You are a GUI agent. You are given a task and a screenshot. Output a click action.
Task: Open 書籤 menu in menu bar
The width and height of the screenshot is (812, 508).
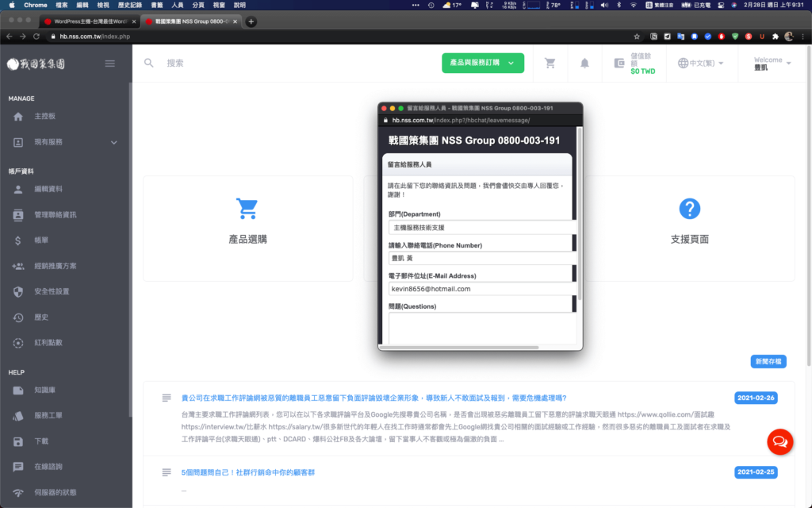click(156, 6)
